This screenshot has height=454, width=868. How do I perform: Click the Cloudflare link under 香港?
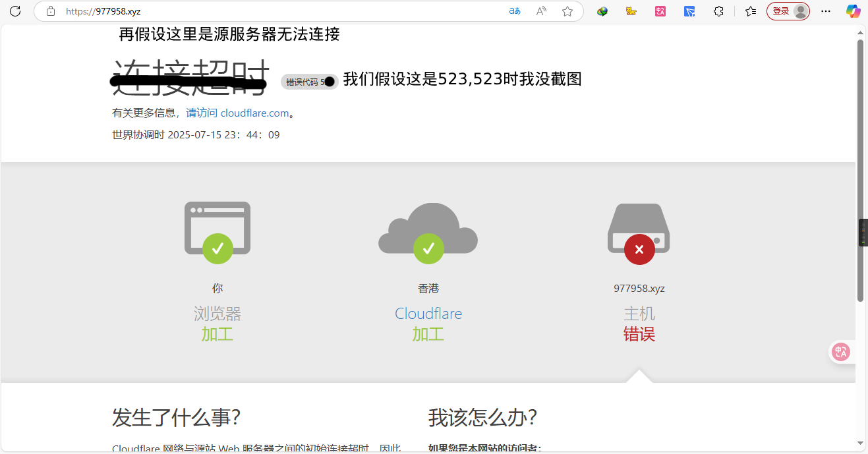[x=428, y=314]
